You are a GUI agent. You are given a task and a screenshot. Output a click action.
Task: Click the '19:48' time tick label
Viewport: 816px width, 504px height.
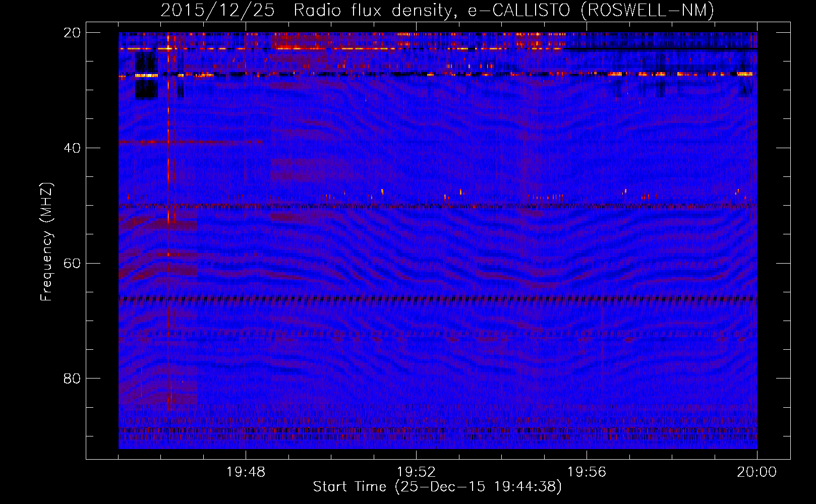click(x=246, y=472)
